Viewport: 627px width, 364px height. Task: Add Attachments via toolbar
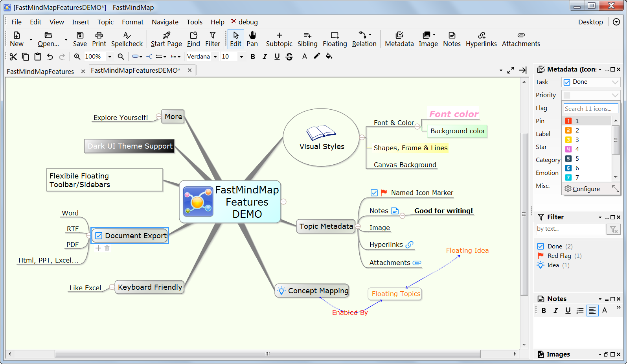(521, 39)
